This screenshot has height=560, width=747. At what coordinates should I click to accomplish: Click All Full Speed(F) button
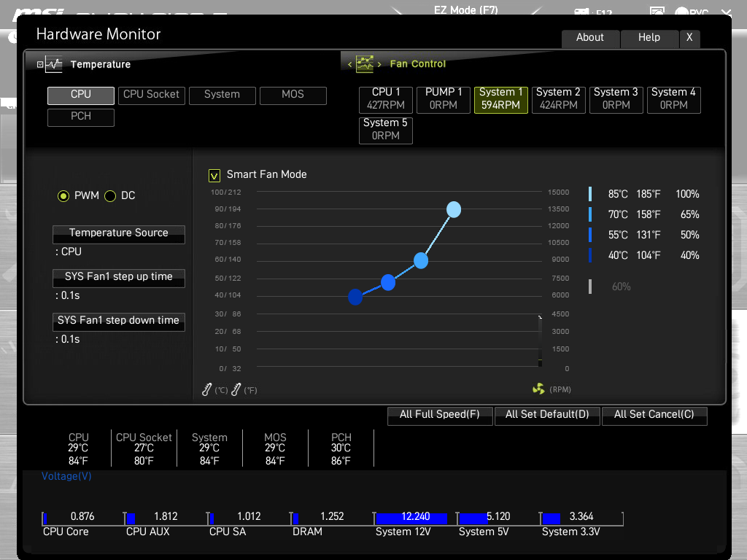[x=440, y=415]
